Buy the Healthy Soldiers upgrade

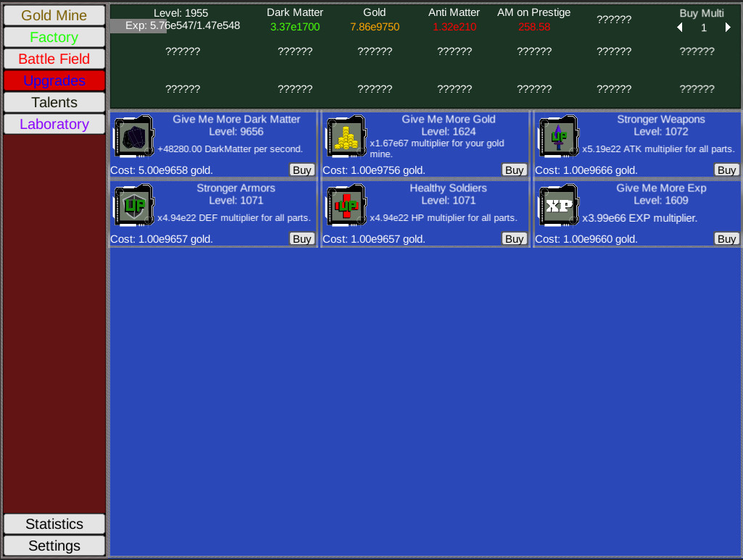pos(514,239)
